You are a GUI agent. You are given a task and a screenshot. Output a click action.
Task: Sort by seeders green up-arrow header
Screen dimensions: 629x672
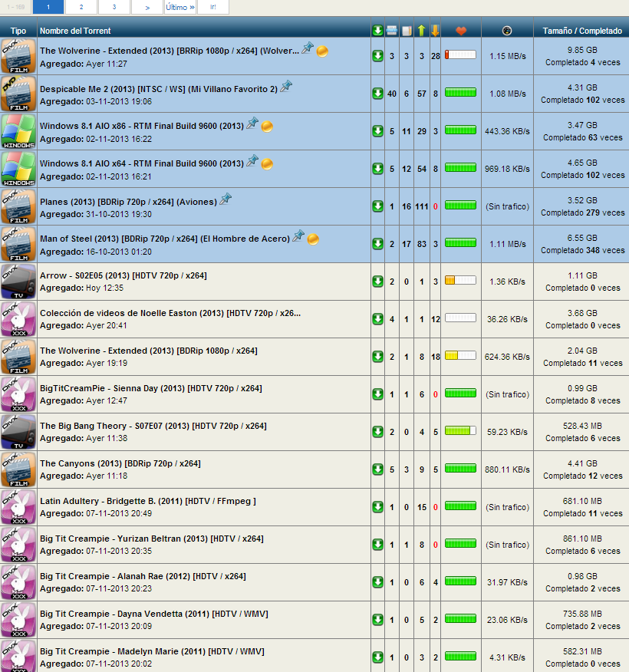(421, 31)
